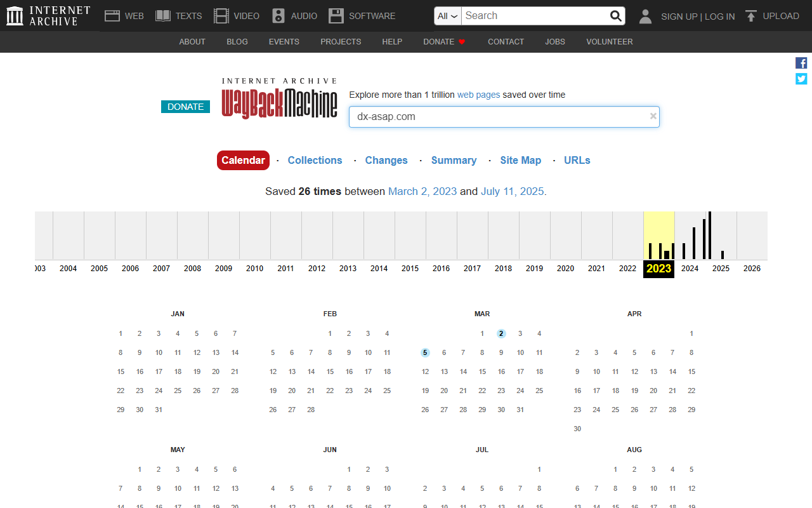
Task: Select highlighted year 2023 on timeline
Action: coord(658,269)
